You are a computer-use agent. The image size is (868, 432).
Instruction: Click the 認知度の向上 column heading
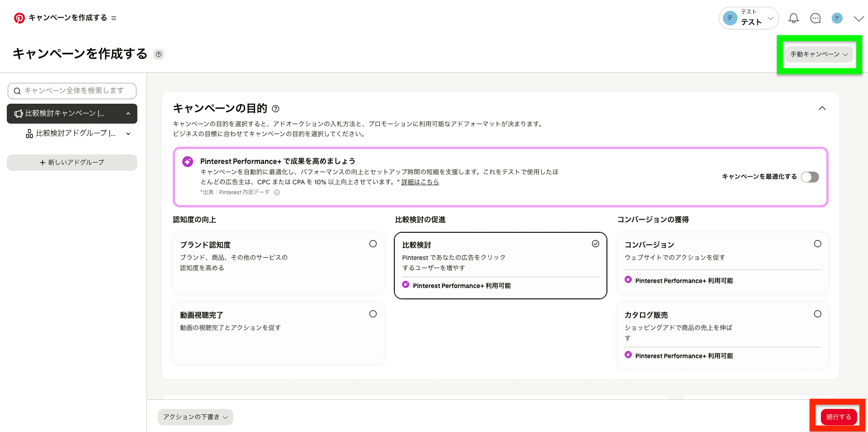[x=194, y=220]
